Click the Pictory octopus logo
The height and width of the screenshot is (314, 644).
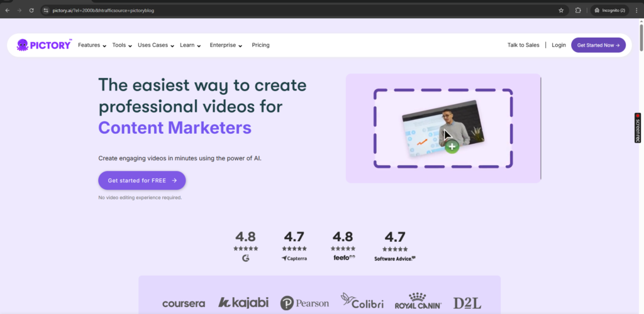[x=44, y=45]
